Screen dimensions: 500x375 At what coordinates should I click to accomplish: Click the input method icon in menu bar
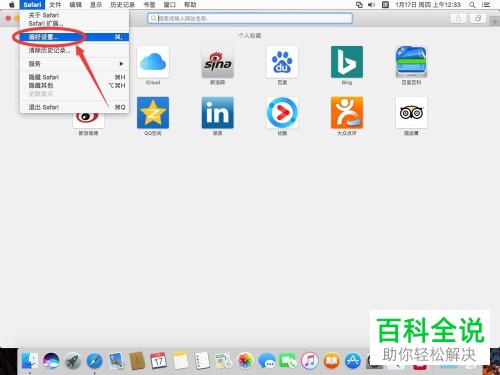[385, 5]
